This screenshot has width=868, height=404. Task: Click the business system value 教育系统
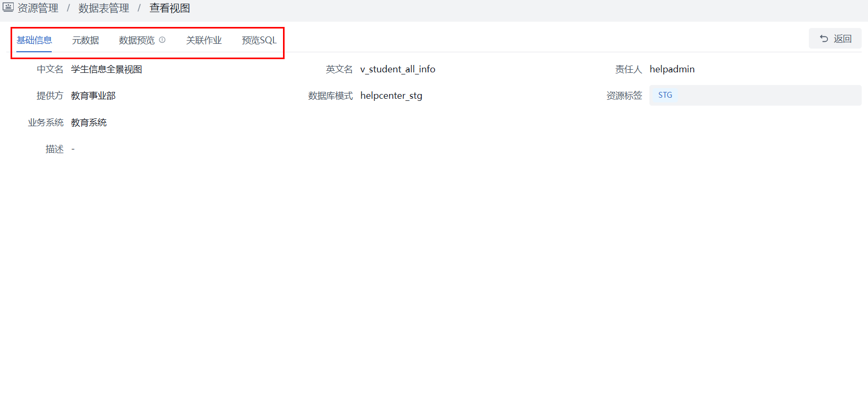89,123
